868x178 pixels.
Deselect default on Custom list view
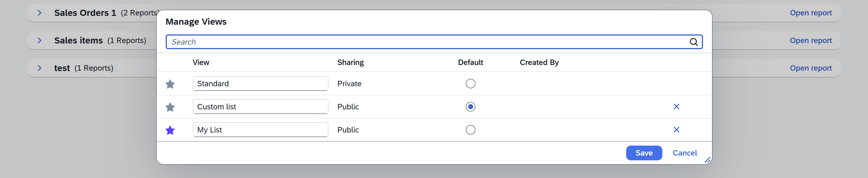471,106
